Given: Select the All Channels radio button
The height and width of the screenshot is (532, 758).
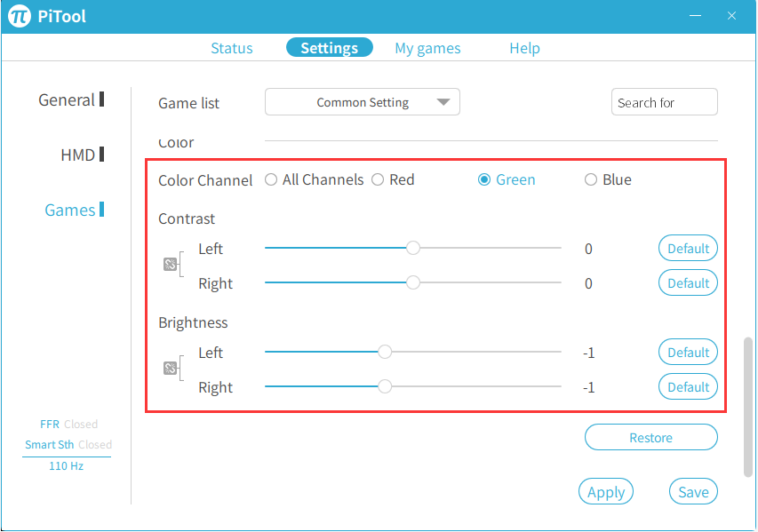Looking at the screenshot, I should pyautogui.click(x=271, y=179).
